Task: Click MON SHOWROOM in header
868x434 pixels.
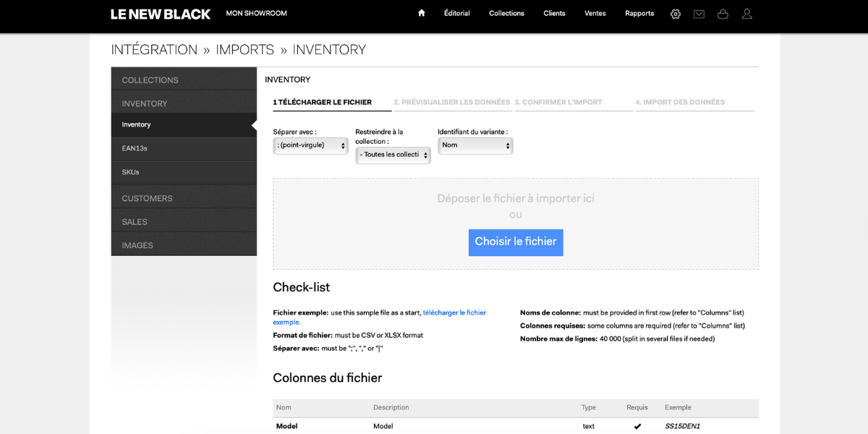Action: (x=256, y=13)
